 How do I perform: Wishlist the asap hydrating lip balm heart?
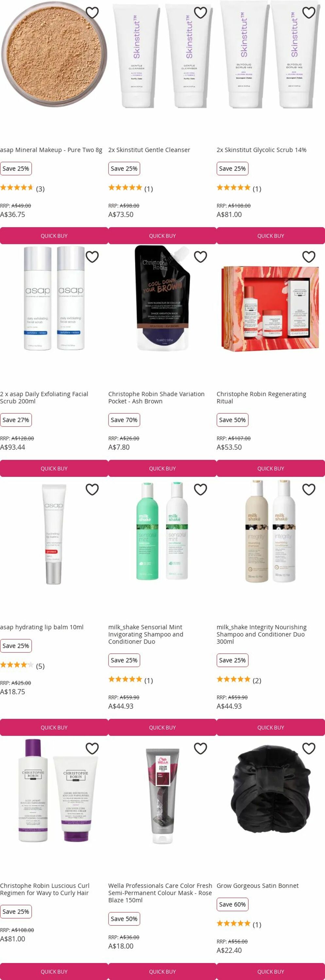coord(92,489)
